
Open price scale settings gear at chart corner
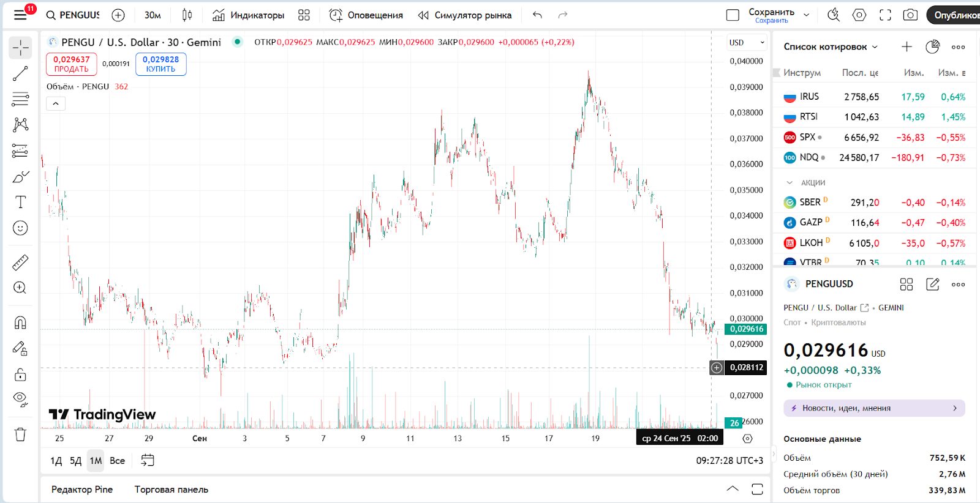[x=747, y=438]
